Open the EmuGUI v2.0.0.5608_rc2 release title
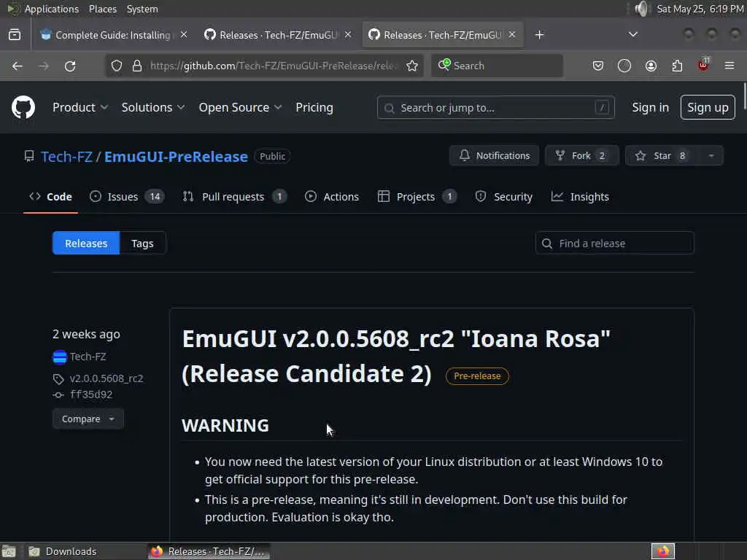This screenshot has width=747, height=560. click(396, 356)
